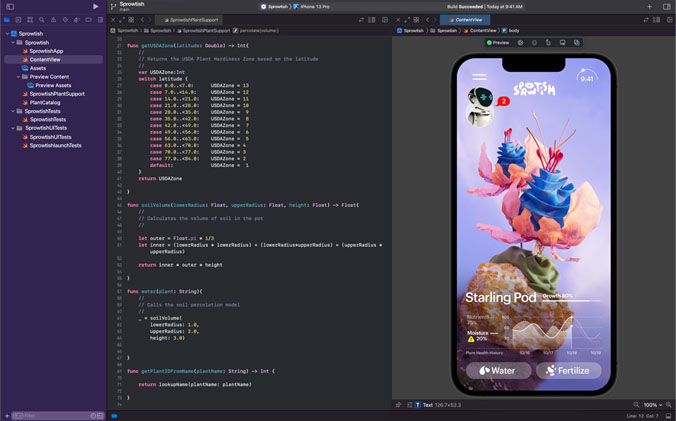Toggle the live Preview button
The width and height of the screenshot is (676, 421).
point(498,43)
